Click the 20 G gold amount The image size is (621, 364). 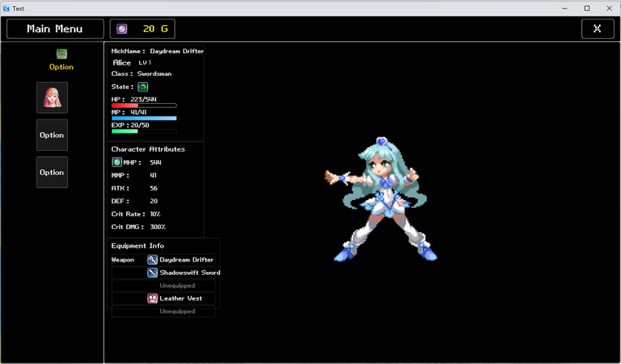tap(155, 29)
